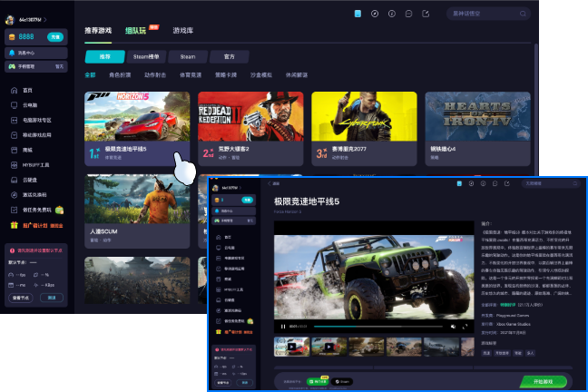Click the 充值 recharge button in main window

click(x=55, y=37)
